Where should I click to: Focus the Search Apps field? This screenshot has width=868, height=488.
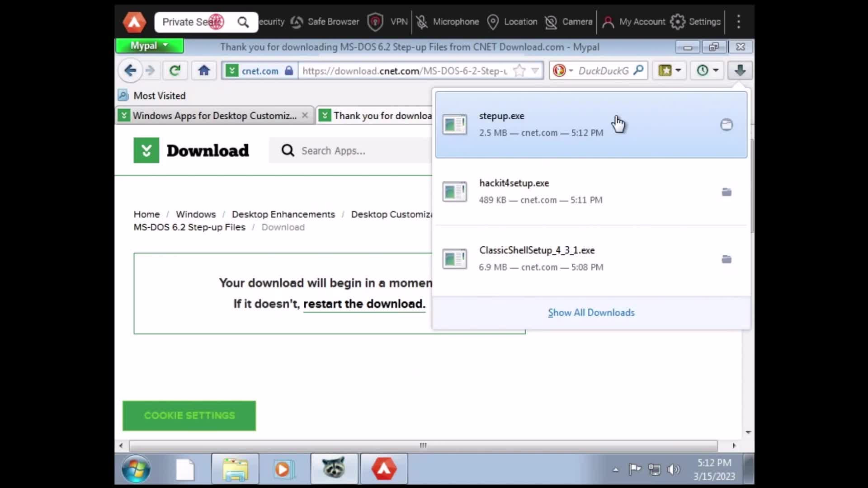(x=350, y=150)
